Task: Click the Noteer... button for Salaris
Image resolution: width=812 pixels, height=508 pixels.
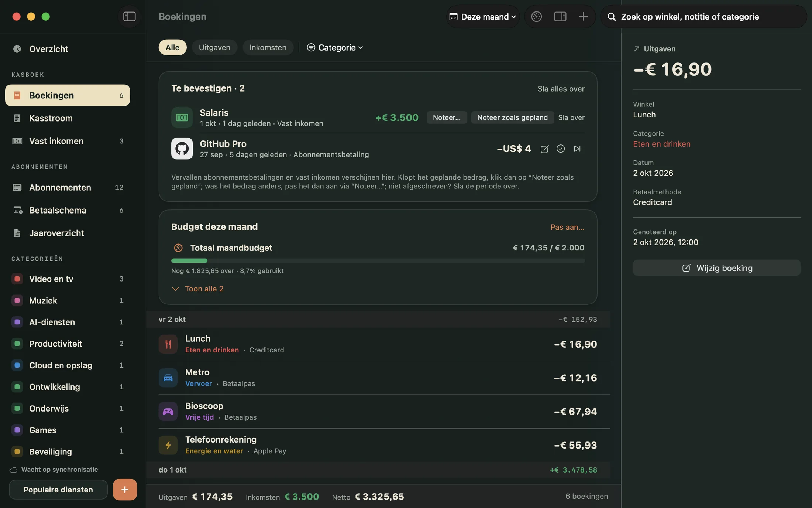Action: point(447,117)
